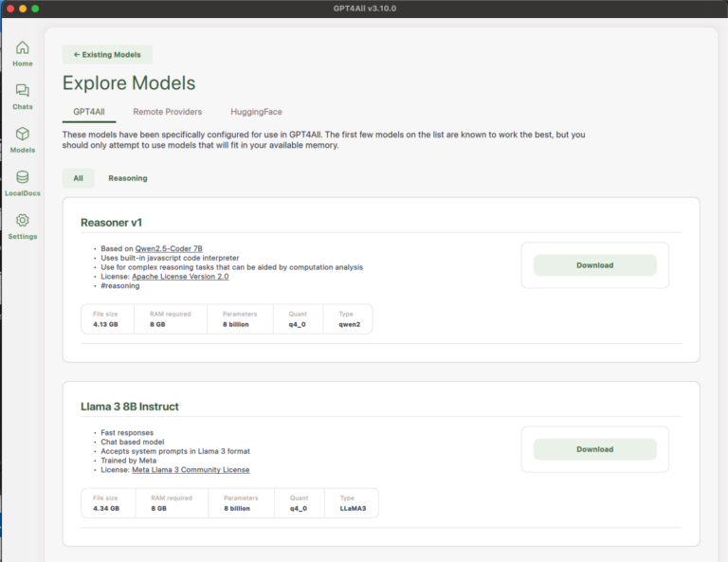Image resolution: width=728 pixels, height=562 pixels.
Task: Open the Home sidebar icon
Action: pos(23,48)
